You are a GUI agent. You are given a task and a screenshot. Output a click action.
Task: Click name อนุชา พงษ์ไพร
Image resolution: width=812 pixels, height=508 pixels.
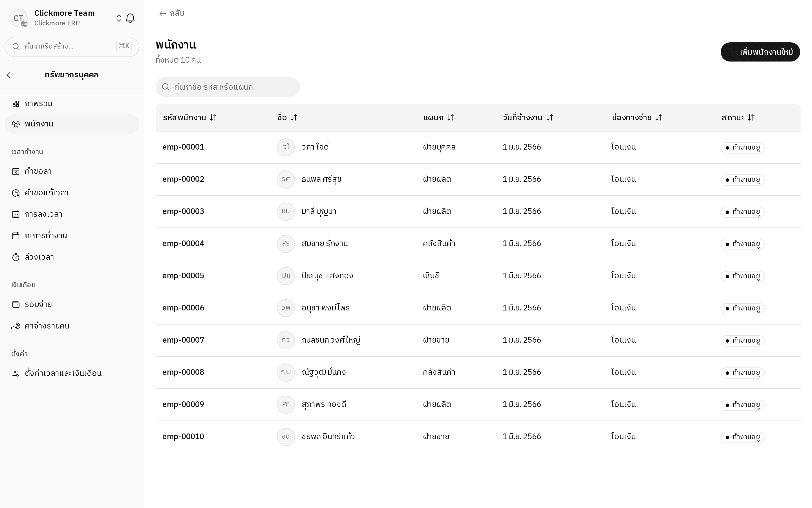click(325, 308)
